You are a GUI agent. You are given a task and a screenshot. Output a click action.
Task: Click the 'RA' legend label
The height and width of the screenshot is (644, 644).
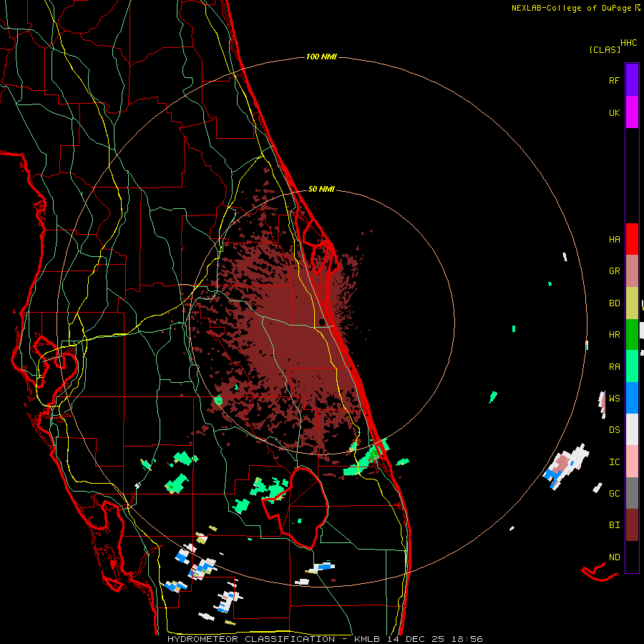tap(615, 367)
